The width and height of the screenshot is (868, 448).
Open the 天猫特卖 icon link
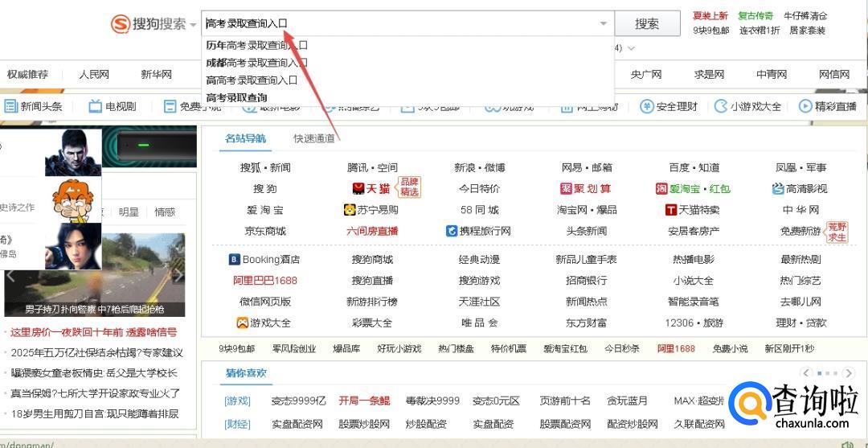670,210
